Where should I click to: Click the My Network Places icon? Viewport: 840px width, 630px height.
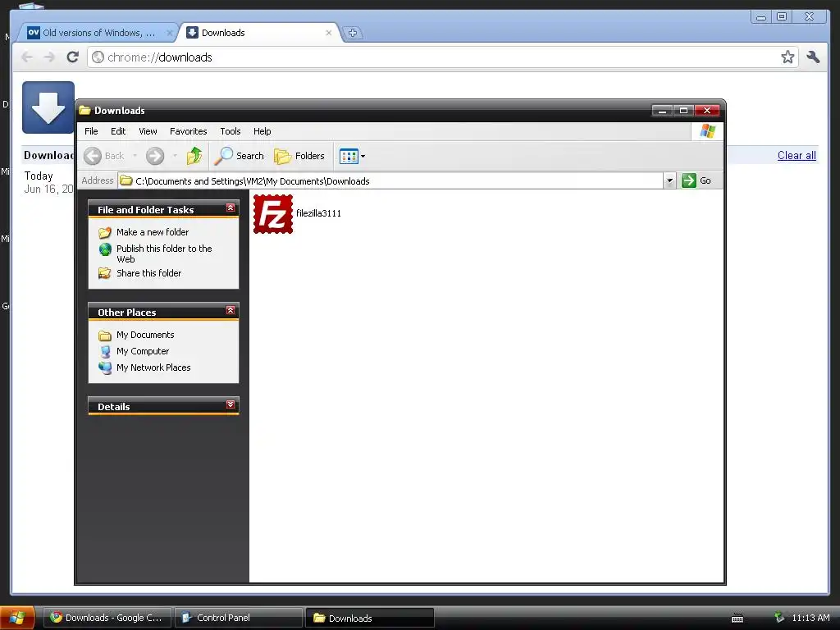(x=105, y=368)
